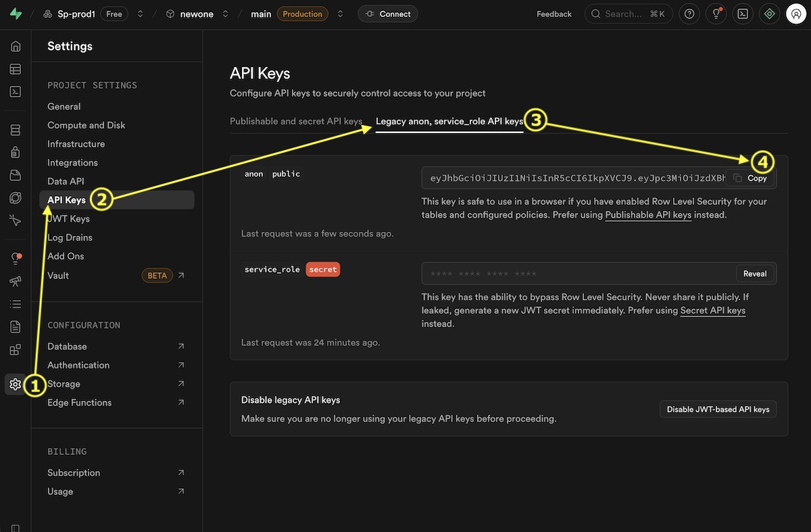The height and width of the screenshot is (532, 811).
Task: Click the Feedback button
Action: click(554, 14)
